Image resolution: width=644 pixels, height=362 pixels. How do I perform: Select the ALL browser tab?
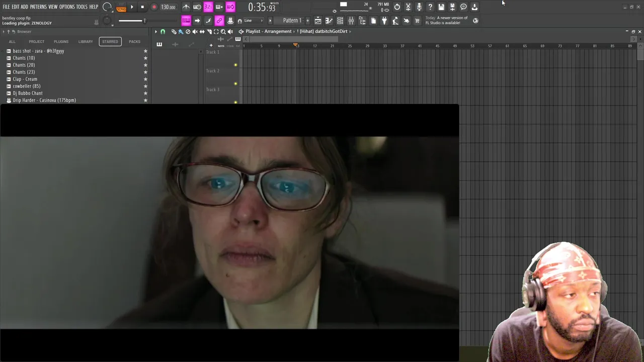12,42
